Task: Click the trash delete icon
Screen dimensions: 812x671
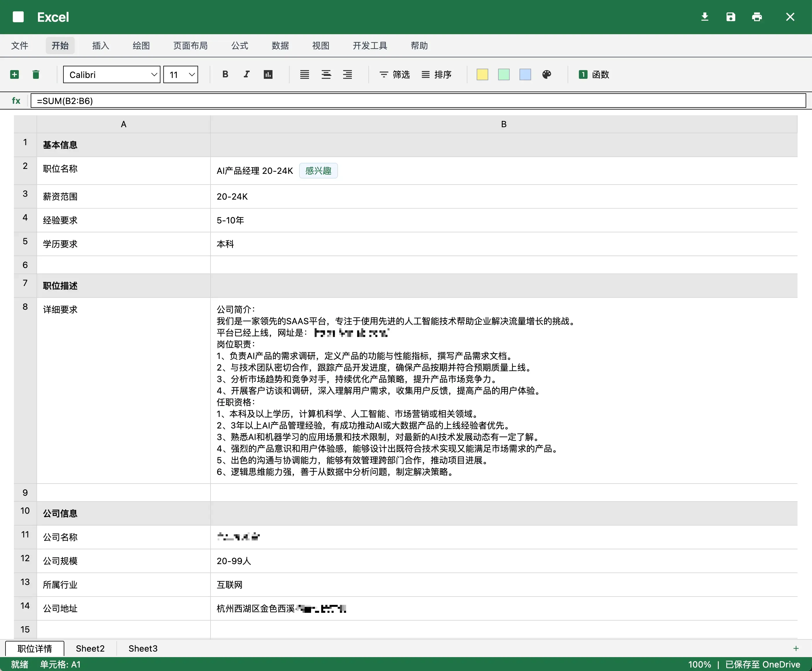Action: point(36,74)
